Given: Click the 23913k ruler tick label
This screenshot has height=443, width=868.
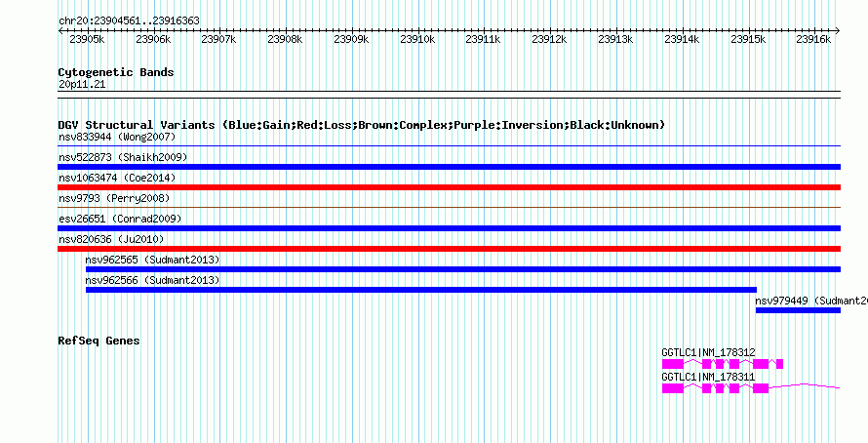Looking at the screenshot, I should pos(616,39).
